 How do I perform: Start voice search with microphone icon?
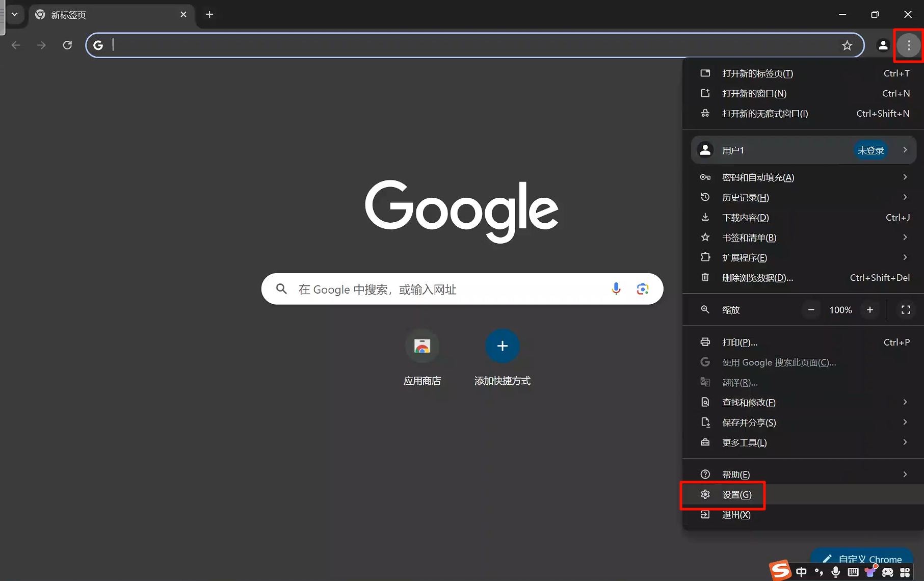click(616, 289)
